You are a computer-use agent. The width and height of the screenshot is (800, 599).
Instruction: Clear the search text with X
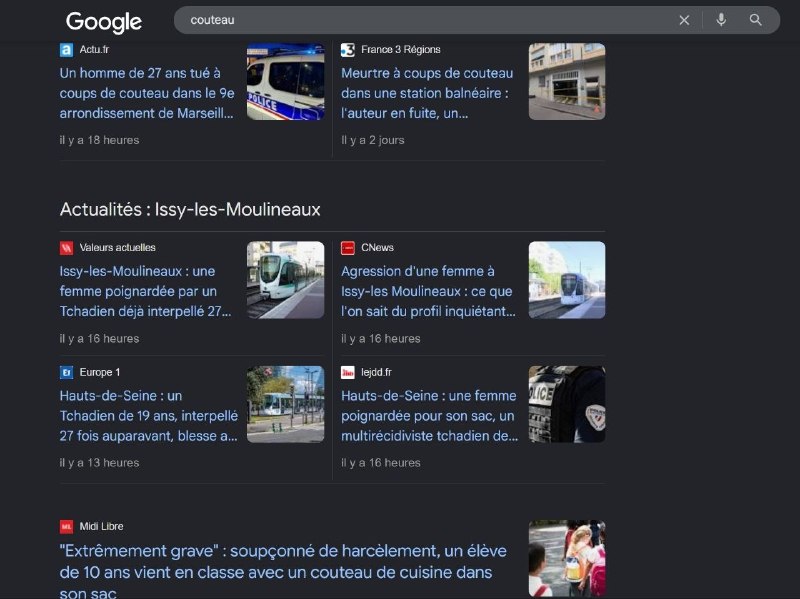point(684,20)
